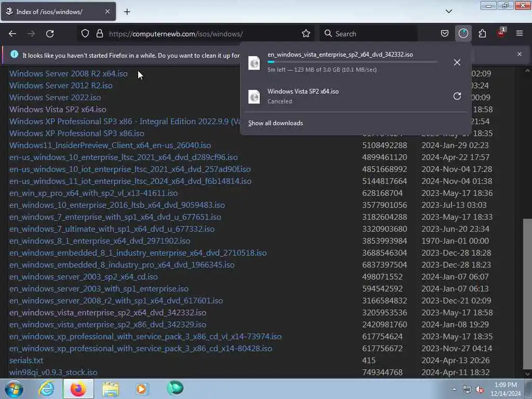Open en_windows_8_1_enterprise_x64 link

pos(100,241)
